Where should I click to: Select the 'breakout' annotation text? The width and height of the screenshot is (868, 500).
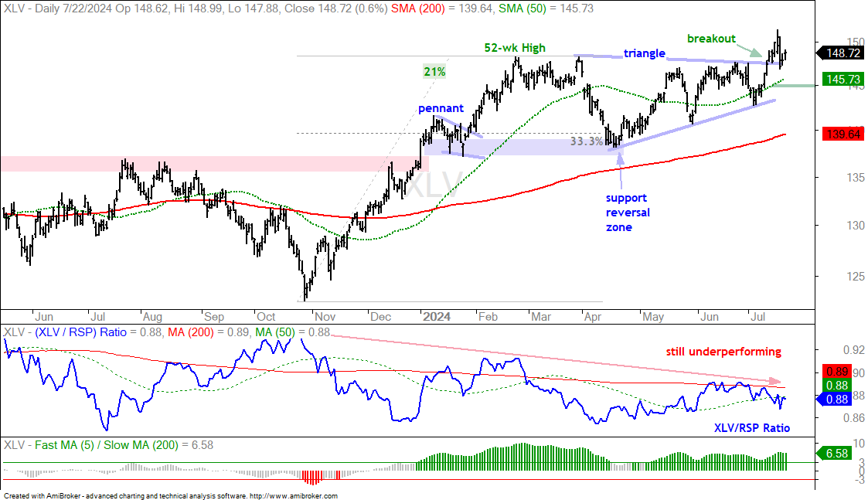click(x=711, y=38)
